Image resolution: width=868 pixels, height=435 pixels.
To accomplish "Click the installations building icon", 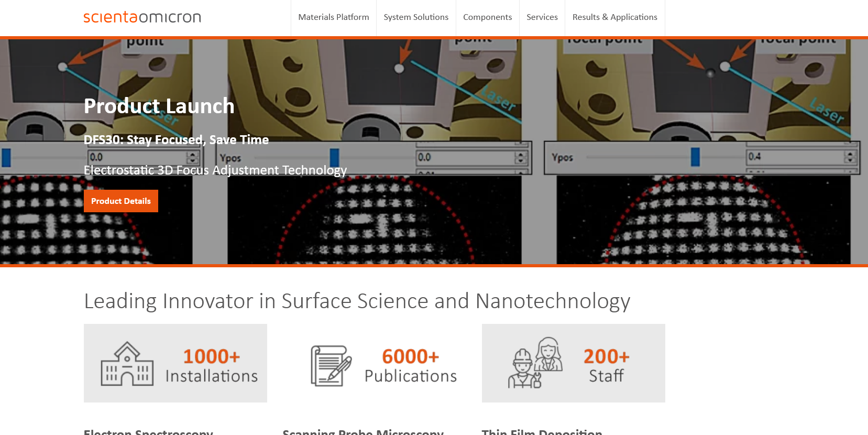I will coord(127,364).
